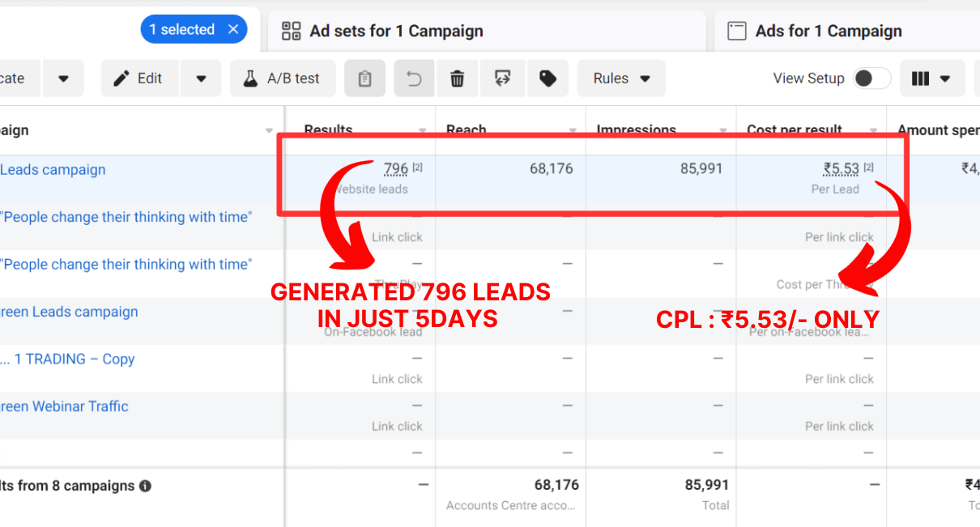The image size is (980, 527).
Task: Open the columns layout dropdown
Action: 931,79
